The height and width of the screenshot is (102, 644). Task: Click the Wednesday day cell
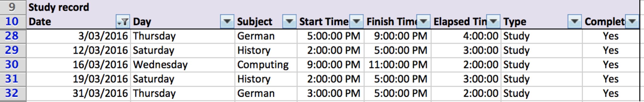pyautogui.click(x=160, y=65)
